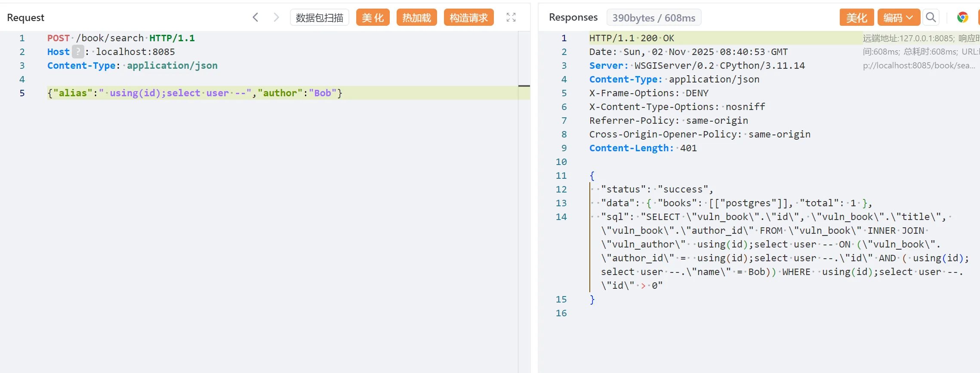The width and height of the screenshot is (980, 373).
Task: Collapse JSON object at response line 11
Action: tap(592, 175)
